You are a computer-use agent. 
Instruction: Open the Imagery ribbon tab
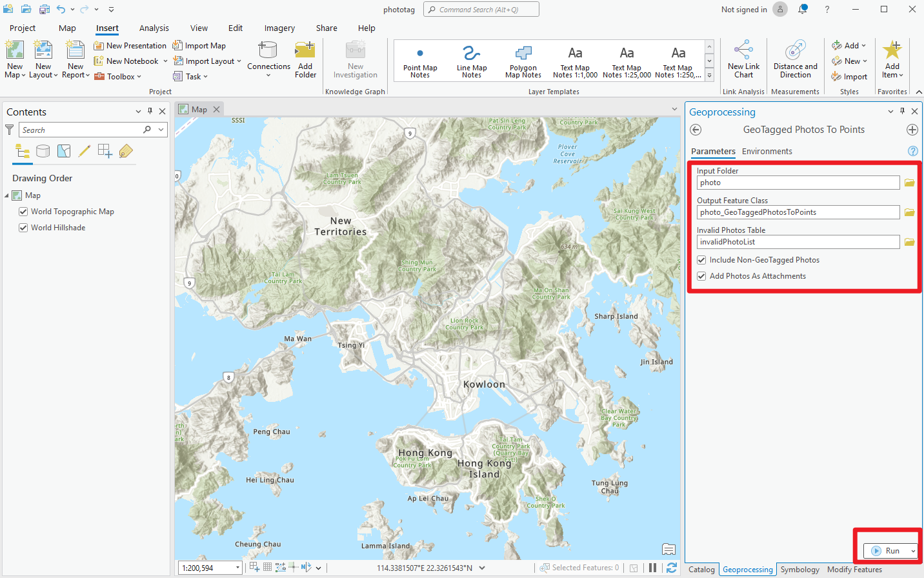pyautogui.click(x=279, y=28)
